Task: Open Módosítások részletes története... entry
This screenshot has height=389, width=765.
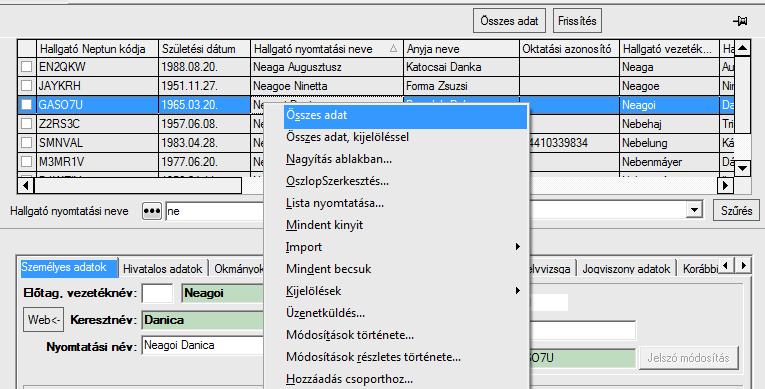Action: click(405, 357)
